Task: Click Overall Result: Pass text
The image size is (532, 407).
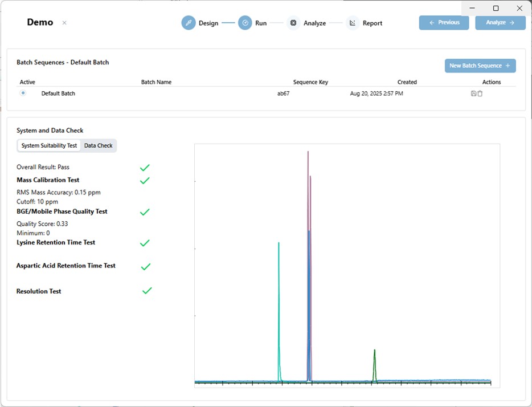Action: coord(43,167)
